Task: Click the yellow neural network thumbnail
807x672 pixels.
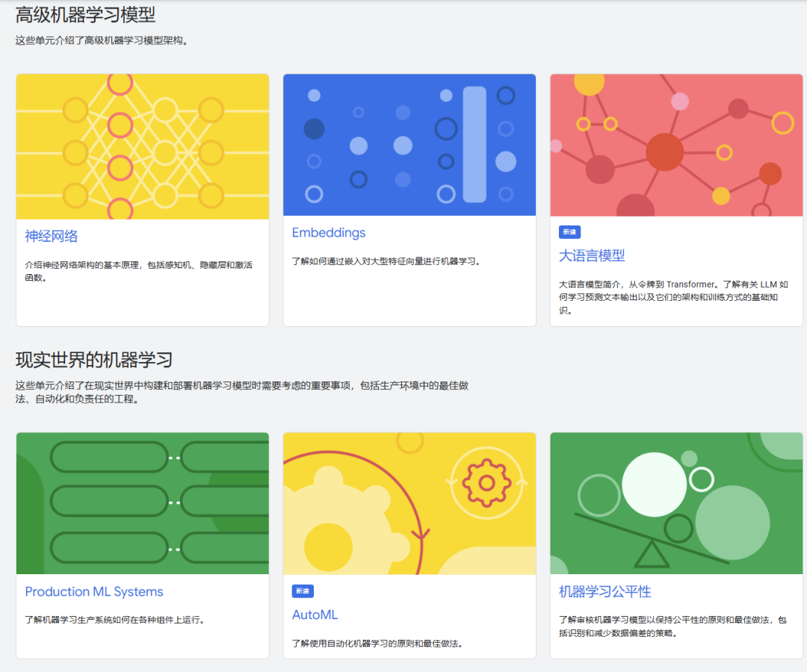Action: tap(143, 146)
